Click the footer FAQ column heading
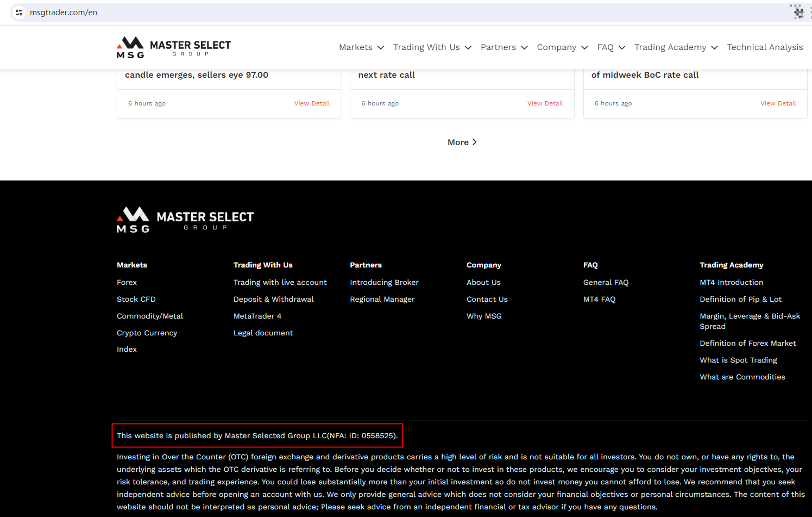 (590, 265)
